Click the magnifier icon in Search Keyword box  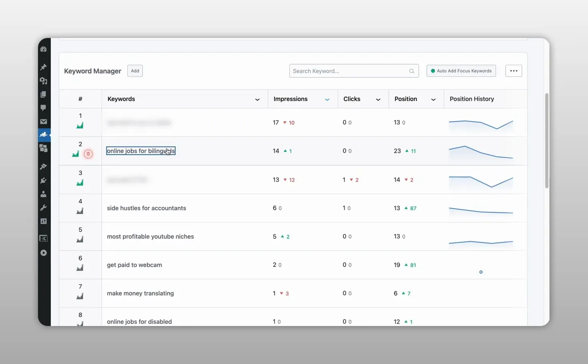[412, 71]
